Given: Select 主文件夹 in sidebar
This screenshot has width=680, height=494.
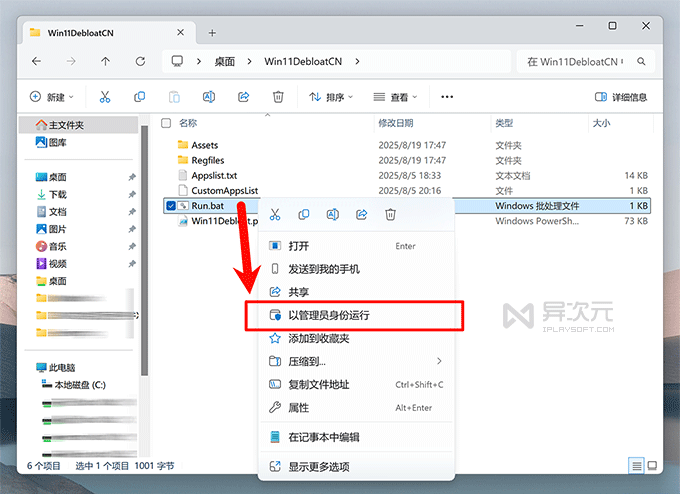Looking at the screenshot, I should 78,125.
